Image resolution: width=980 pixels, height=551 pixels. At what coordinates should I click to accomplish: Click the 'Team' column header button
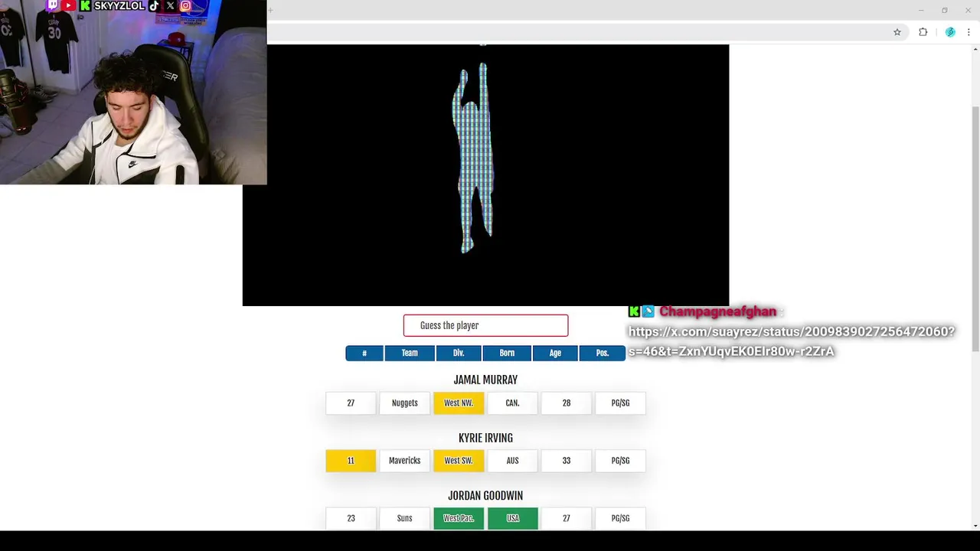(410, 353)
